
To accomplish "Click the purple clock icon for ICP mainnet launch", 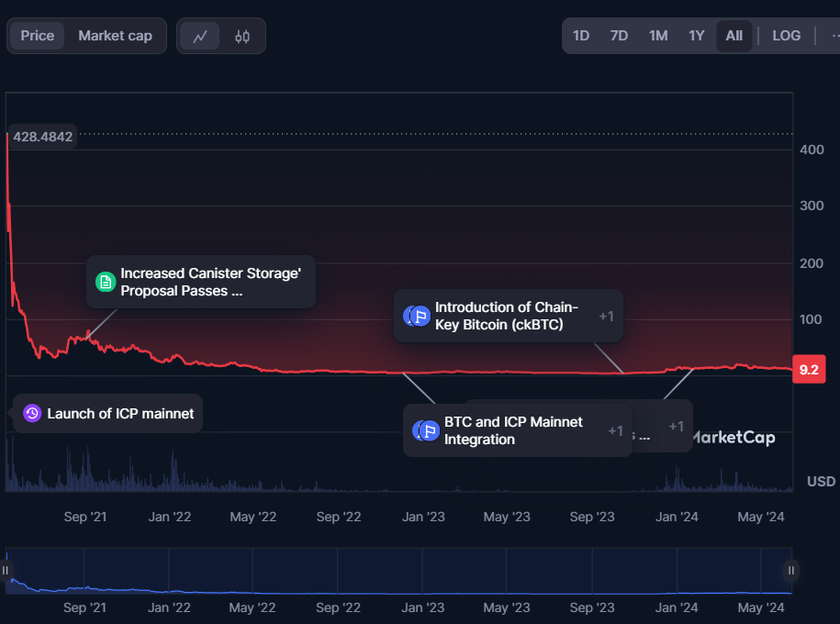I will [x=32, y=414].
